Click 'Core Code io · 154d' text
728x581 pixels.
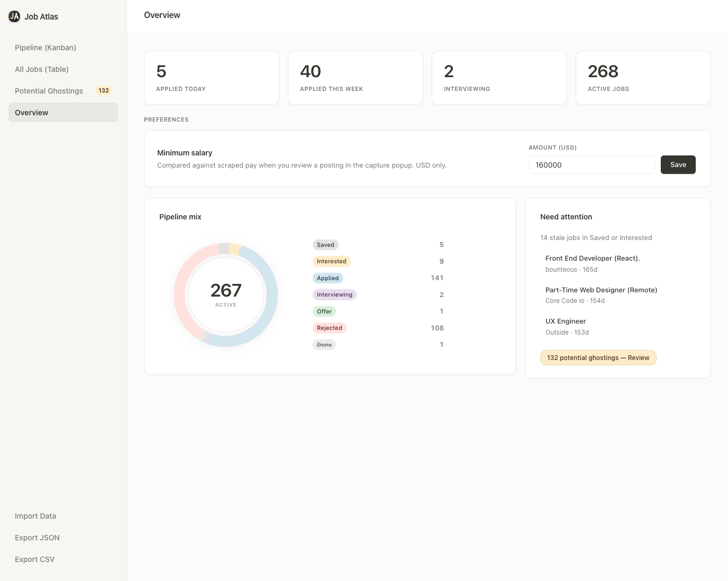coord(575,301)
